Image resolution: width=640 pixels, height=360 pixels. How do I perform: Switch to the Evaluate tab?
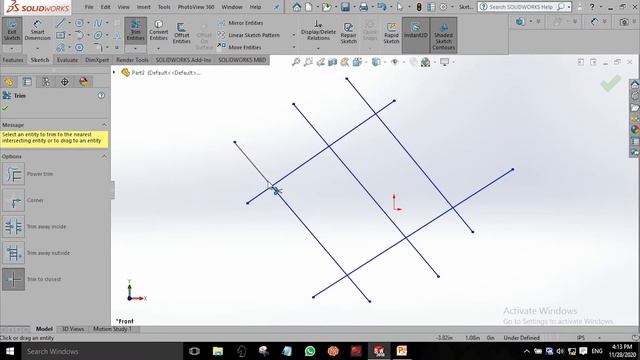(x=67, y=60)
